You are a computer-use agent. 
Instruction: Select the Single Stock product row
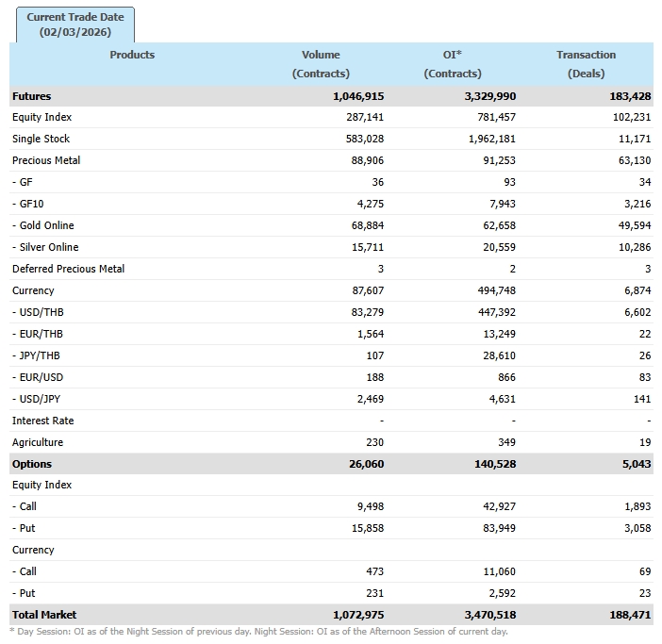pos(41,140)
